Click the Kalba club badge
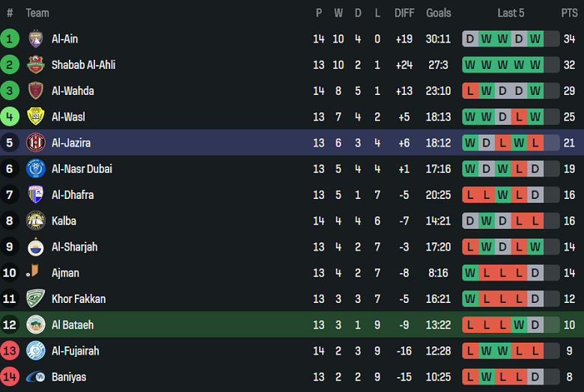584x392 pixels. click(35, 221)
